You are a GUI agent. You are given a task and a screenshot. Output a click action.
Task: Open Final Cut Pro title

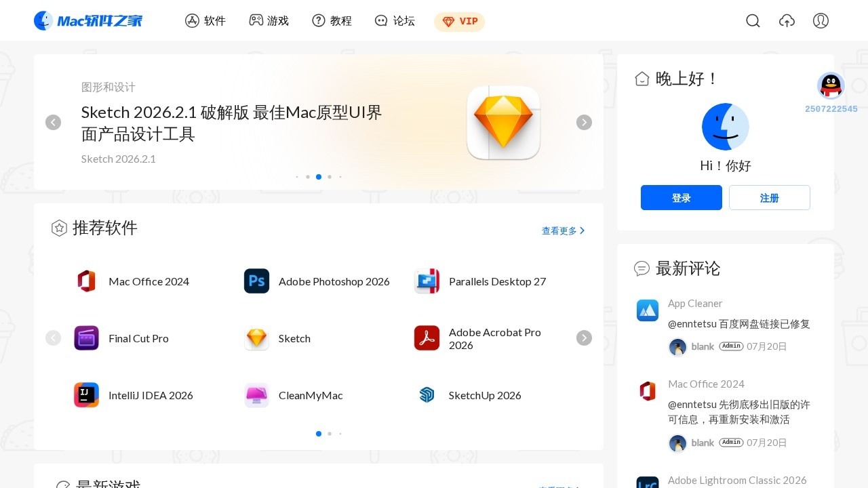pos(138,338)
